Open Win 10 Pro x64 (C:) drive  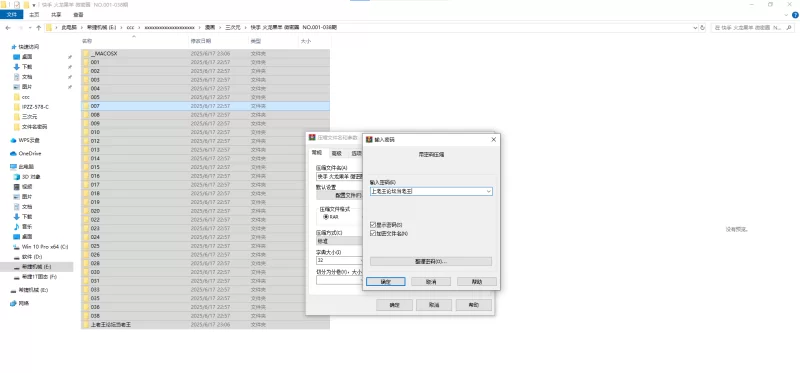pos(40,247)
